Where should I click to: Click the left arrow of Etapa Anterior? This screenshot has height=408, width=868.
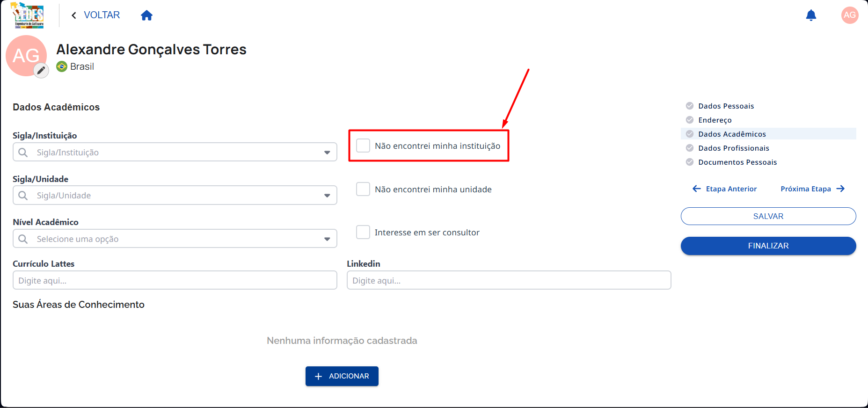pos(697,189)
